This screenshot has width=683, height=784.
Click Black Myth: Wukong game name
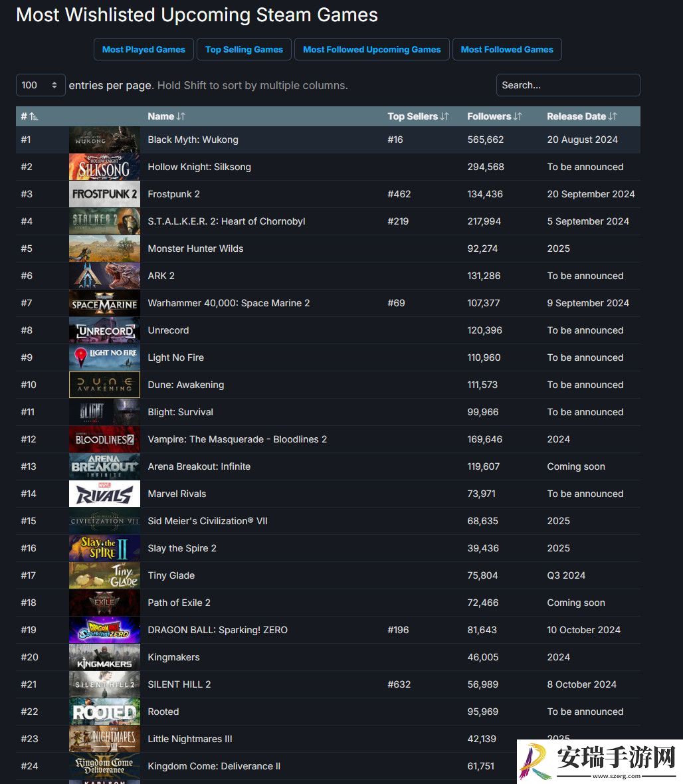pos(193,140)
